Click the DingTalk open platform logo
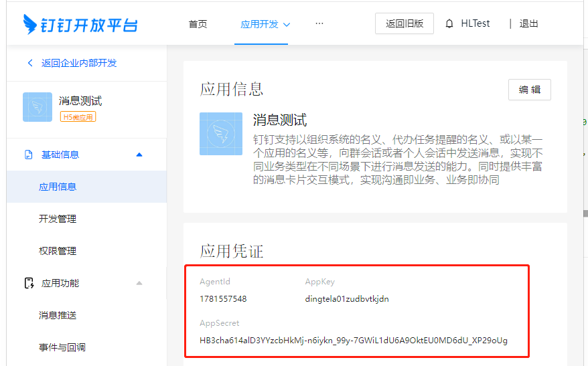Image resolution: width=588 pixels, height=366 pixels. coord(80,24)
